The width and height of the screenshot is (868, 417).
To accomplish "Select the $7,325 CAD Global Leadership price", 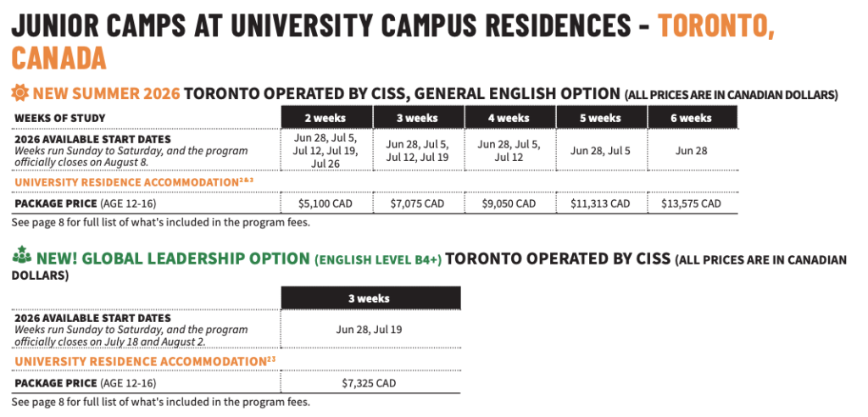I will pyautogui.click(x=369, y=383).
